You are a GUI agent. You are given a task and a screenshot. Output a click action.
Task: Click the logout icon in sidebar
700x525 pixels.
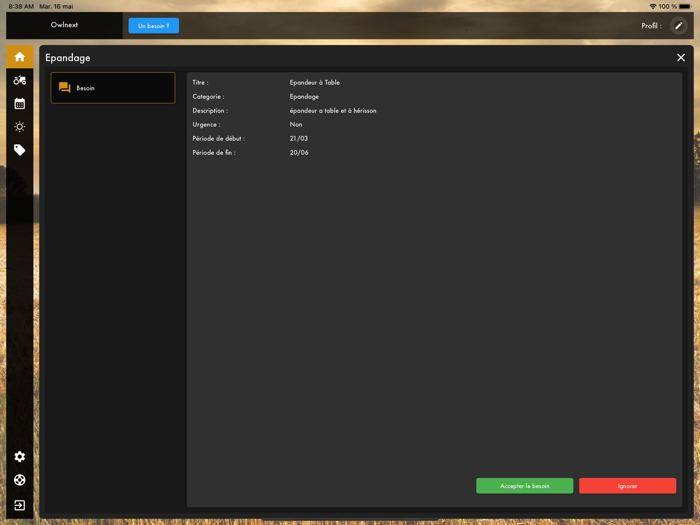tap(20, 505)
